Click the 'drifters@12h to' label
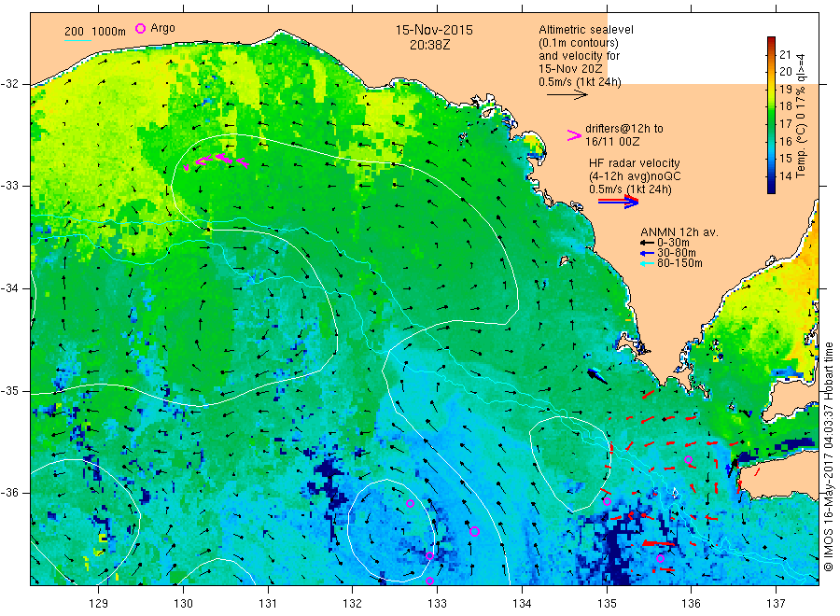Image resolution: width=840 pixels, height=616 pixels. [624, 129]
